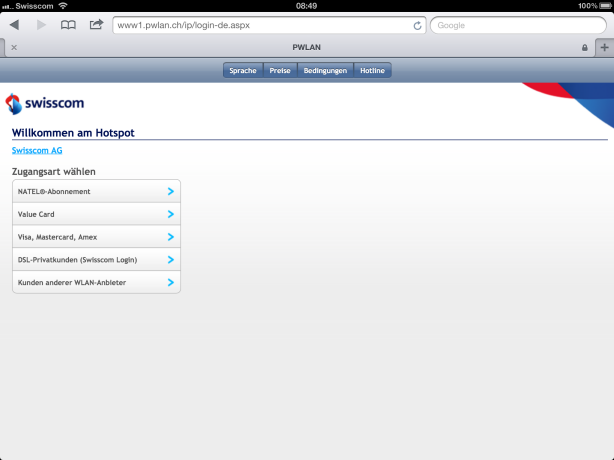Click the Willkommen am Hotspot heading
The width and height of the screenshot is (614, 460).
click(73, 133)
